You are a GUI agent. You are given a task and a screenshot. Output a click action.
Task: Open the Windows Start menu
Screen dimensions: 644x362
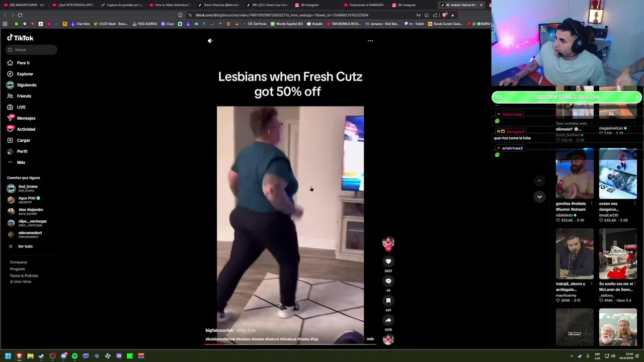click(x=8, y=356)
